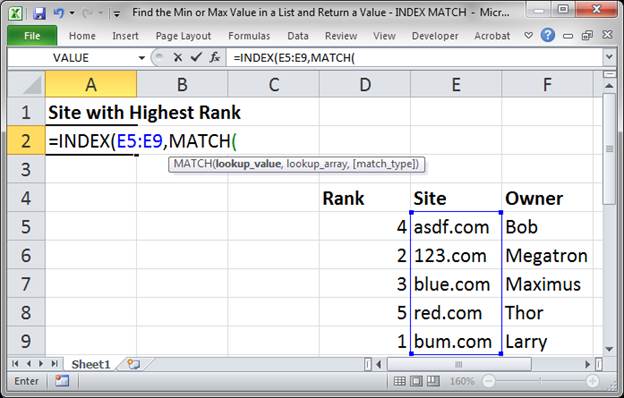Image resolution: width=624 pixels, height=398 pixels.
Task: Click the Rank header cell
Action: coord(365,198)
